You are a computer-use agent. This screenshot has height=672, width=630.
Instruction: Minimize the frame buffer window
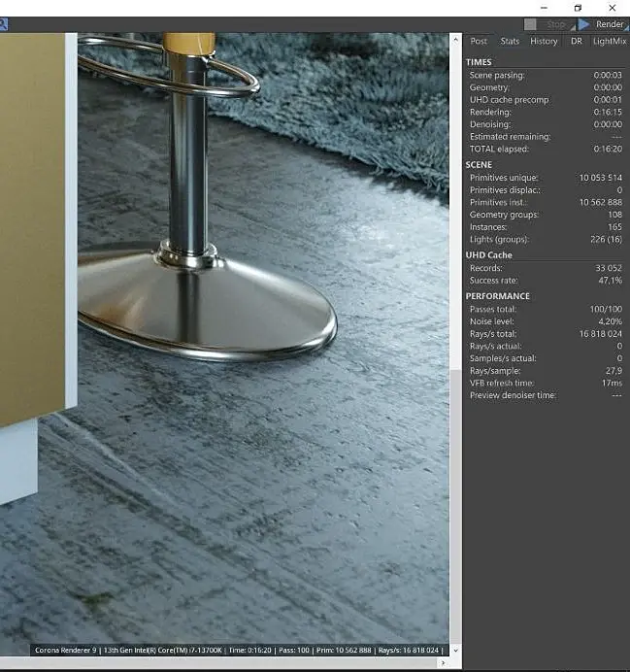(x=544, y=8)
